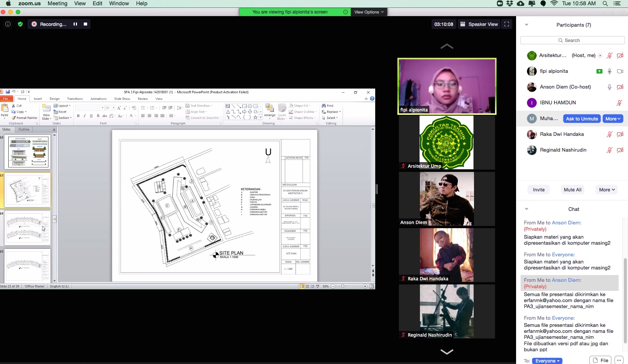This screenshot has width=628, height=364.
Task: Click the Zoom In plus button in PowerPoint
Action: [365, 286]
